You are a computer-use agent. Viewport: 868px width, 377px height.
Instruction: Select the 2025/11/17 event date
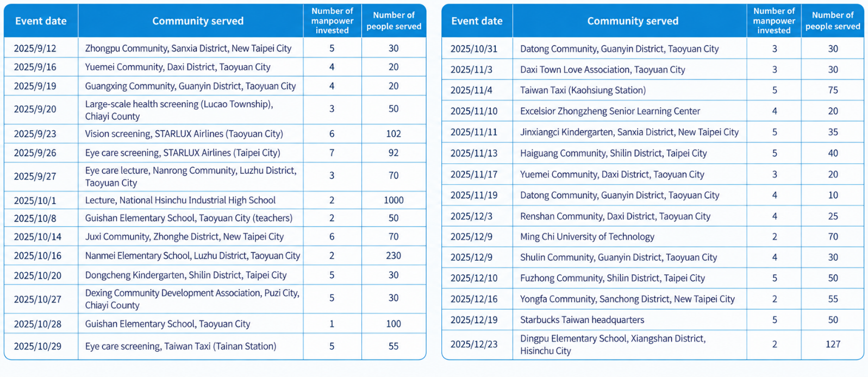pyautogui.click(x=474, y=175)
